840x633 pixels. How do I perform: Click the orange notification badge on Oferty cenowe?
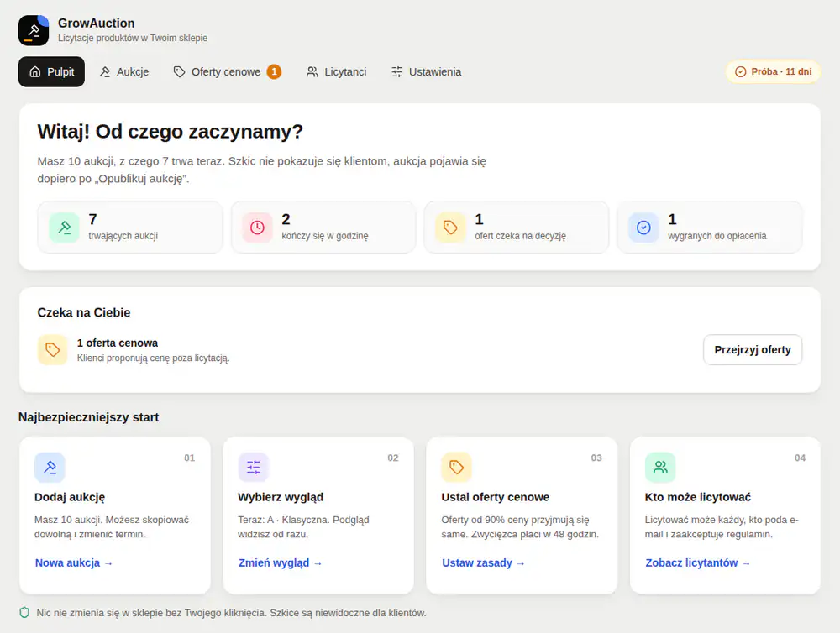[275, 71]
